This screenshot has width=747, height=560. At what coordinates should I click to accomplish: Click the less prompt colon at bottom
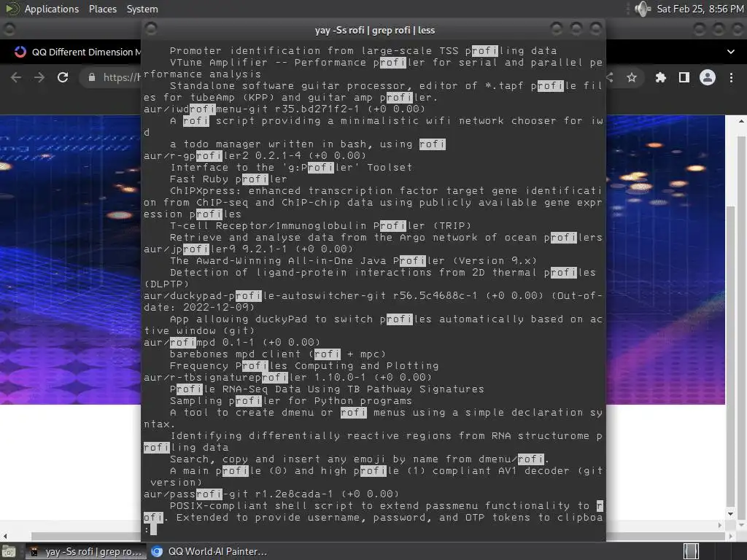(147, 529)
